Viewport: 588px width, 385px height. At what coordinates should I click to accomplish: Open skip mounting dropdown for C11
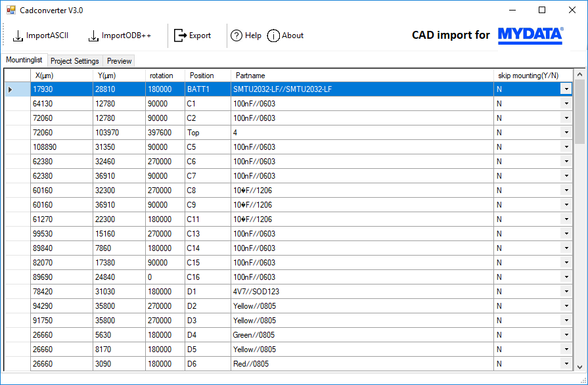[x=566, y=219]
